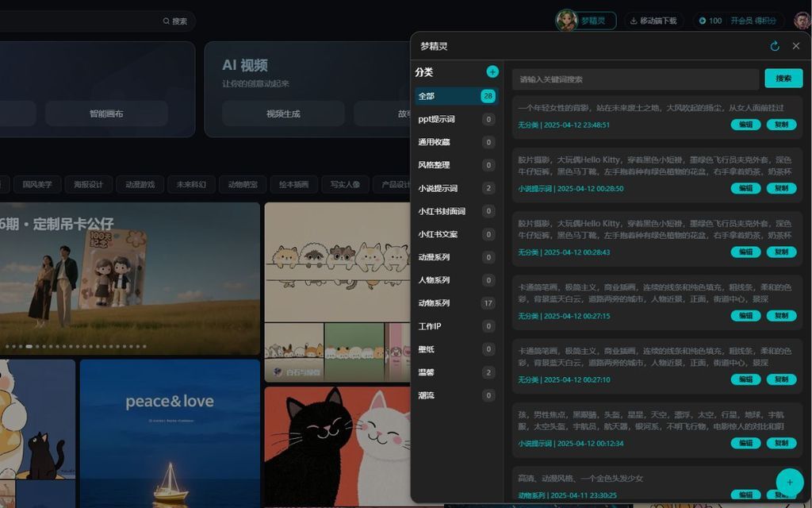Click 编辑 on the 00:27:15 prompt
This screenshot has height=508, width=812.
745,316
